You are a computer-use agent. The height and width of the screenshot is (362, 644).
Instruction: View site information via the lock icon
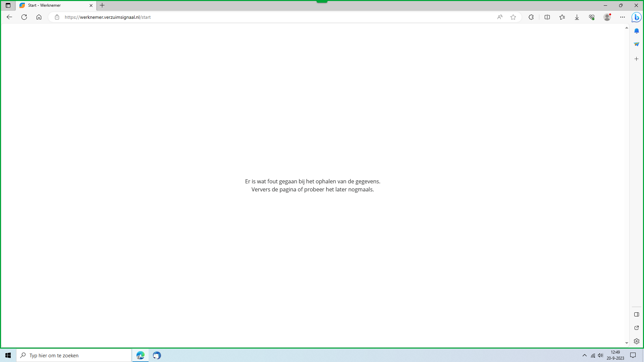pos(57,17)
